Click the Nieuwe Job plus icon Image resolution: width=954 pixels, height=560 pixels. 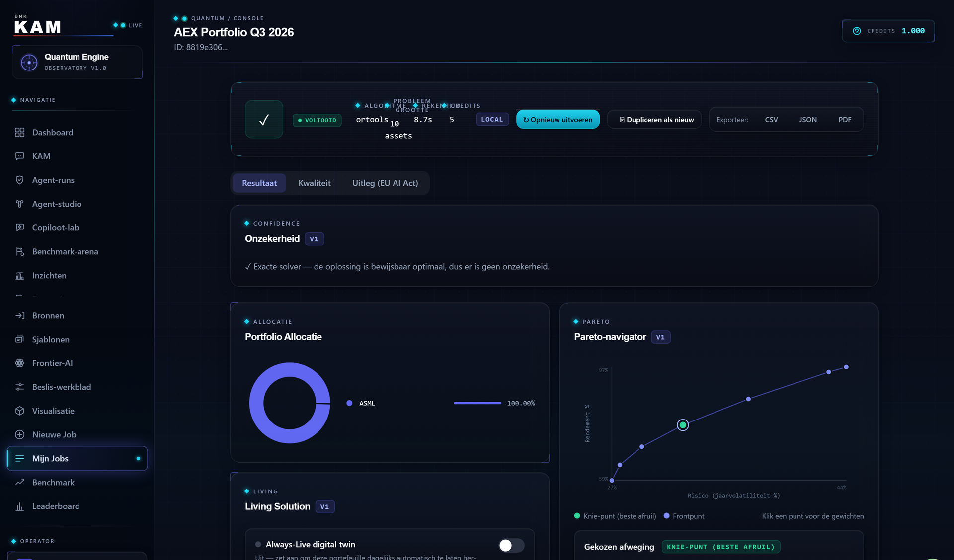pos(19,434)
